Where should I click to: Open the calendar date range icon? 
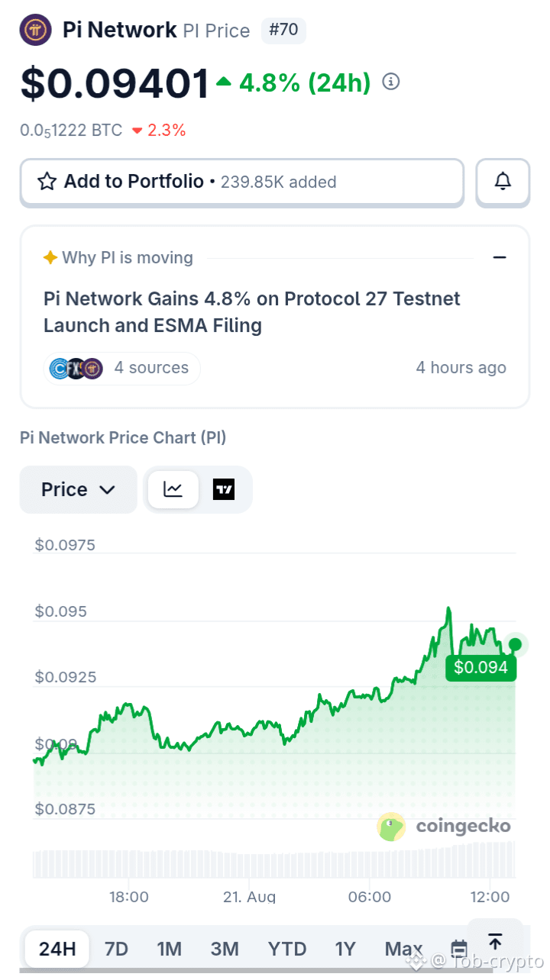[x=459, y=949]
